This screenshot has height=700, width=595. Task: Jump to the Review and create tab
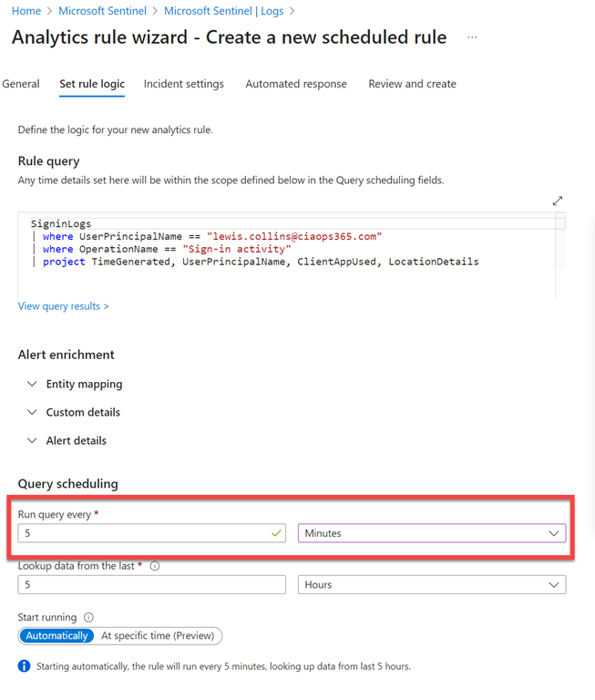(x=412, y=84)
